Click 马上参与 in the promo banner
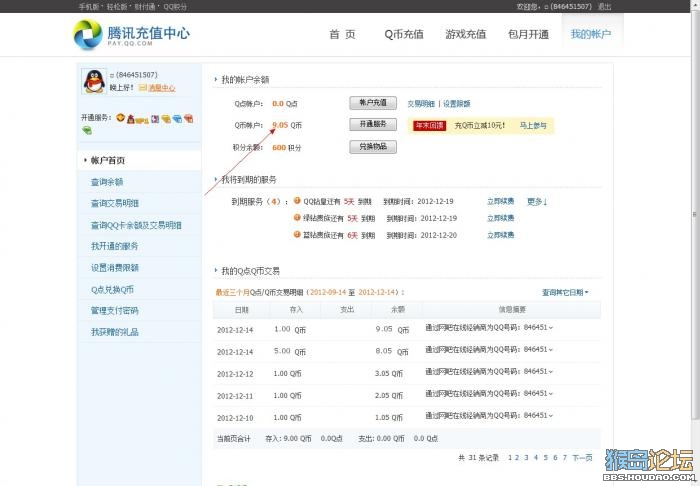This screenshot has height=486, width=700. (533, 125)
